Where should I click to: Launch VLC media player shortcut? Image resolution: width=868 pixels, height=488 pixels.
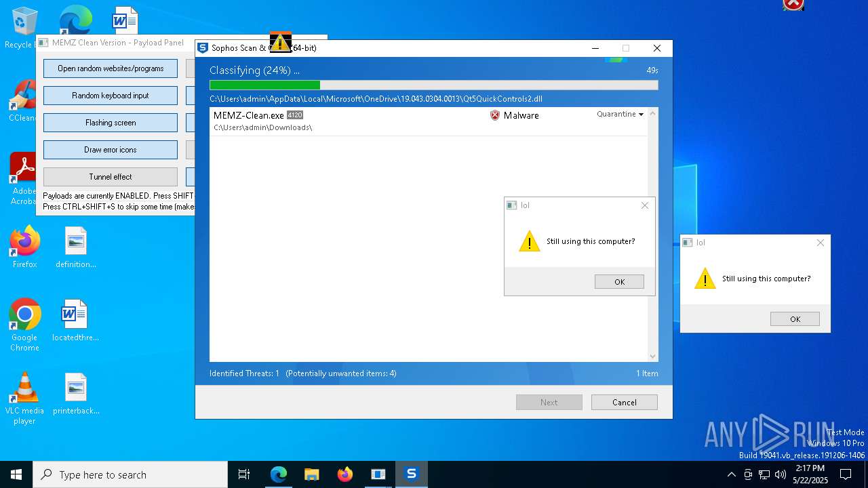(x=25, y=399)
